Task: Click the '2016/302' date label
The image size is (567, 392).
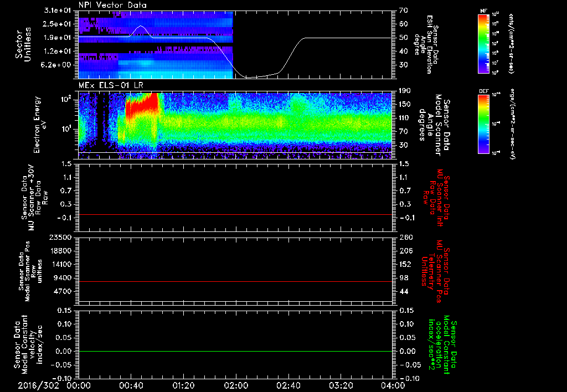Action: coord(38,385)
